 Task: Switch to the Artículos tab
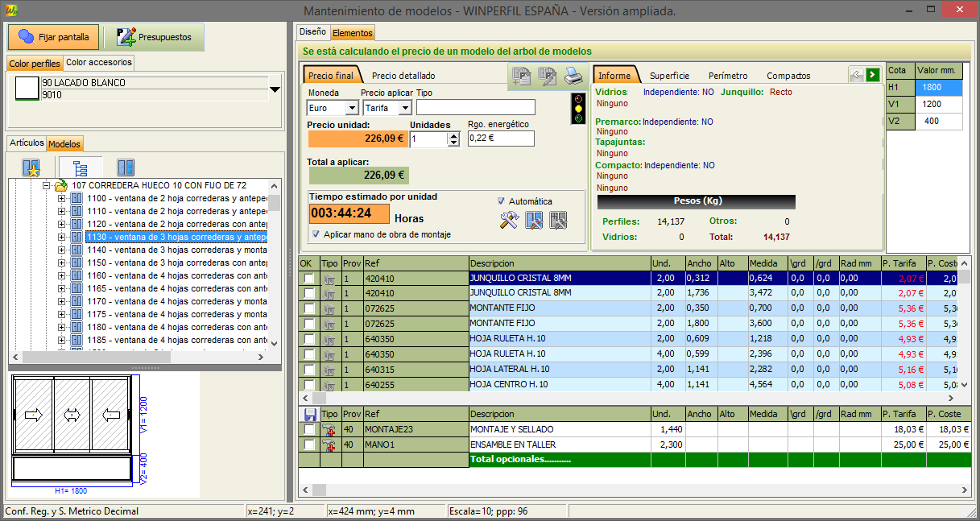tap(27, 143)
